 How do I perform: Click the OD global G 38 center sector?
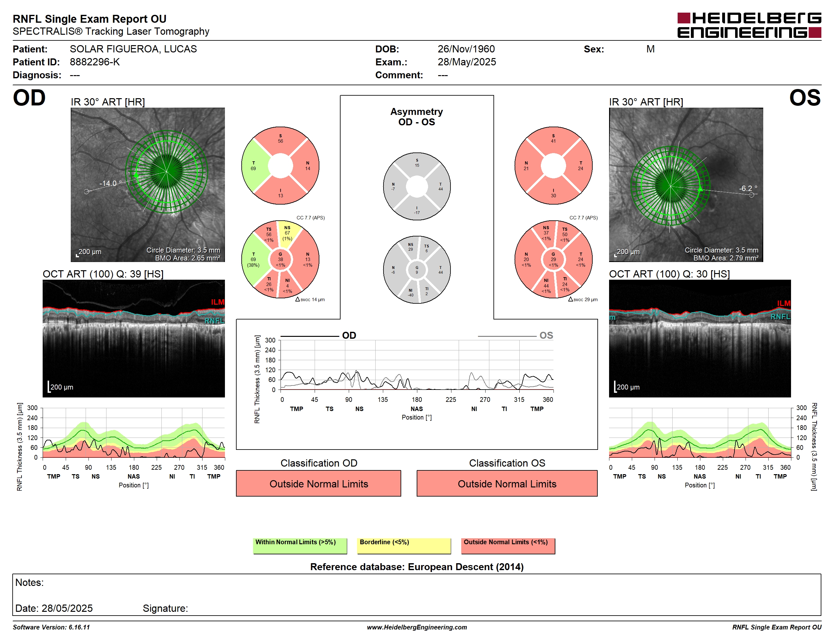tap(280, 259)
